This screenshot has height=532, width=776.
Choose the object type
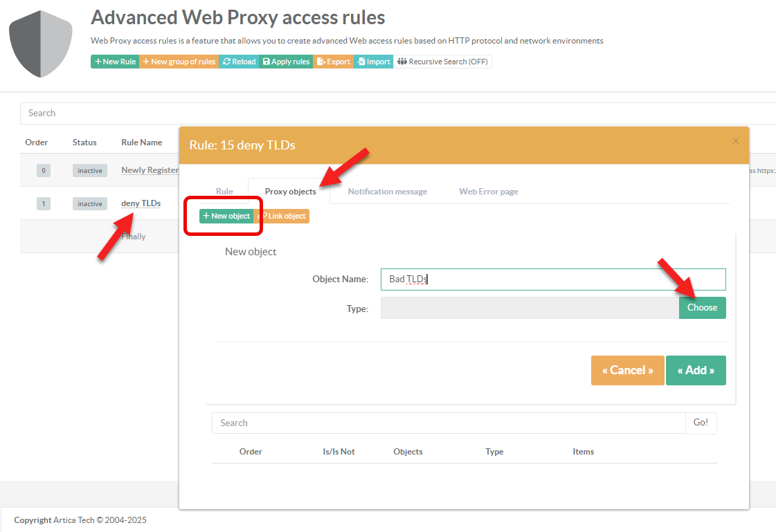click(702, 308)
